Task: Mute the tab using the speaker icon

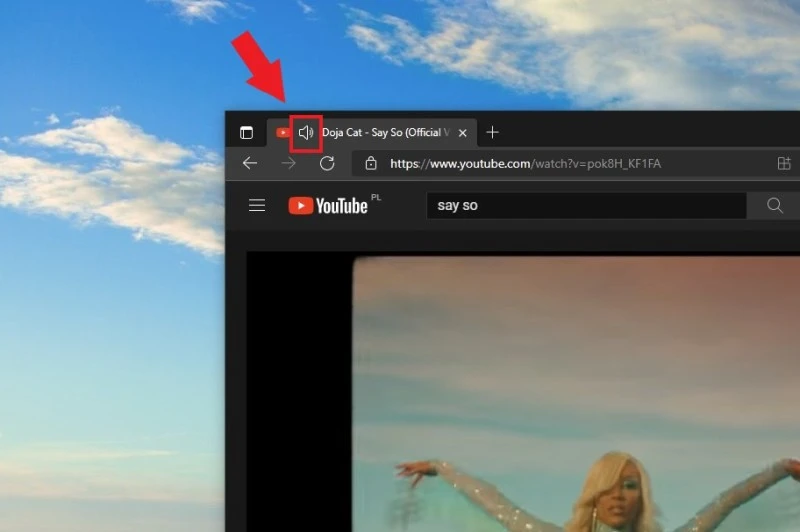Action: [306, 133]
